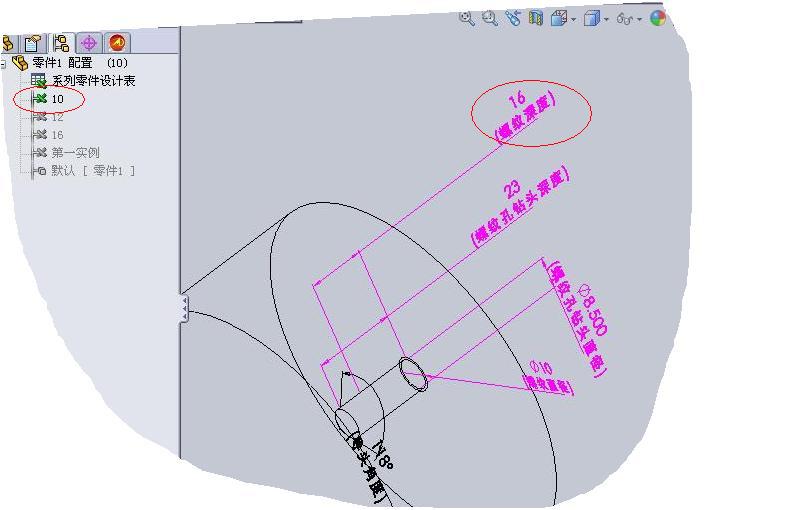Screen dimensions: 793x510
Task: Click the Edit Appearance color ball icon
Action: click(x=657, y=19)
